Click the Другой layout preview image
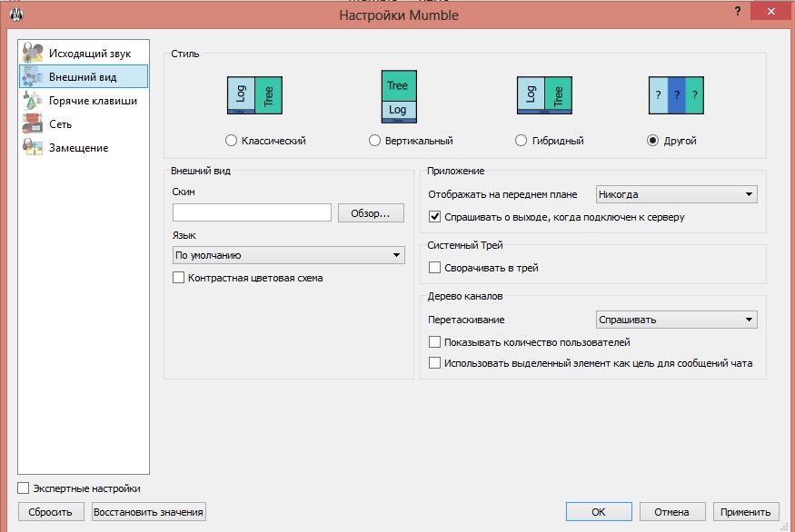The width and height of the screenshot is (795, 532). 676,96
